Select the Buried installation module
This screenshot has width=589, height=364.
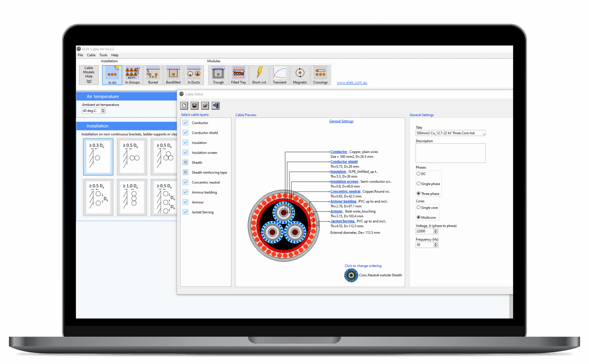[x=153, y=75]
